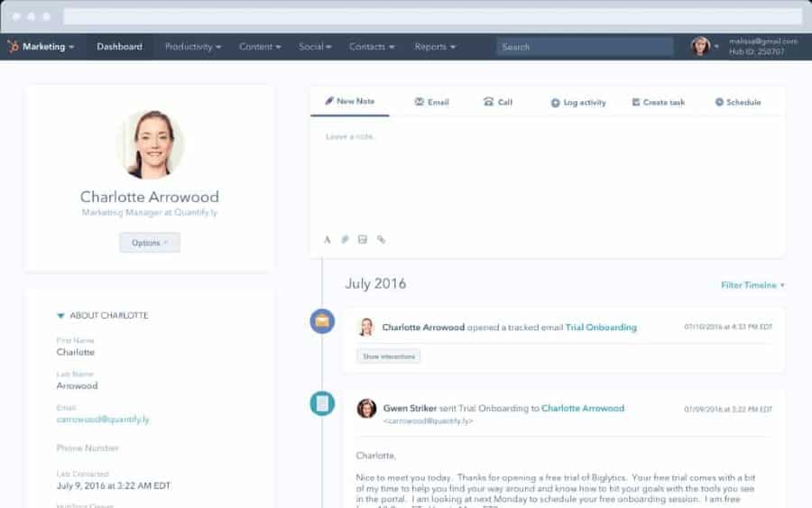Click the Last Name value Arrowood
This screenshot has width=812, height=508.
[78, 386]
